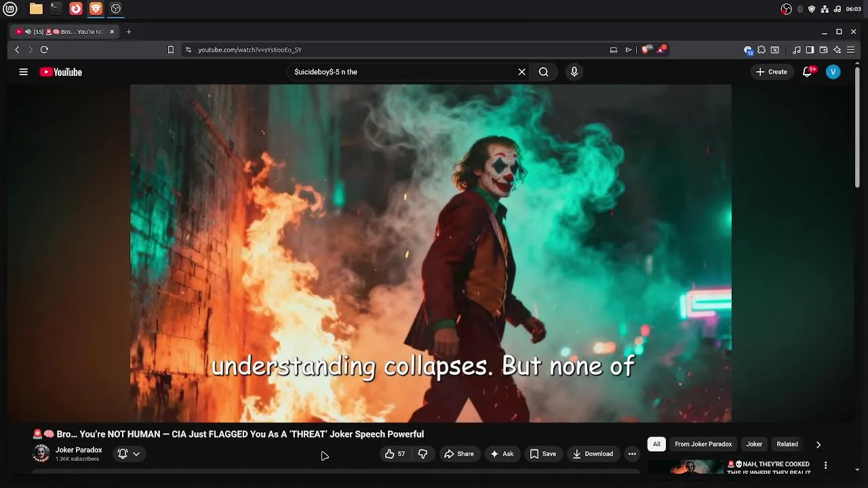Open the Linux Mint start menu
Screen dimensions: 868x488
[x=10, y=9]
